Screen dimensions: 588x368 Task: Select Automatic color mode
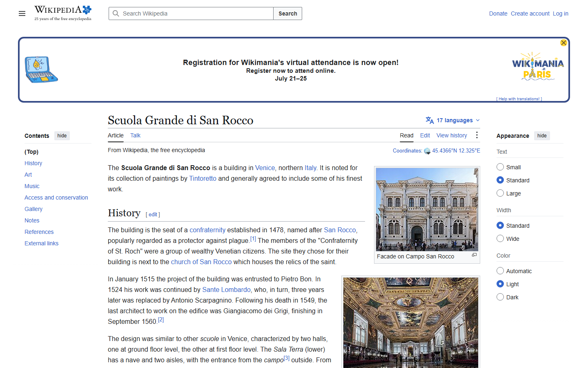tap(500, 271)
